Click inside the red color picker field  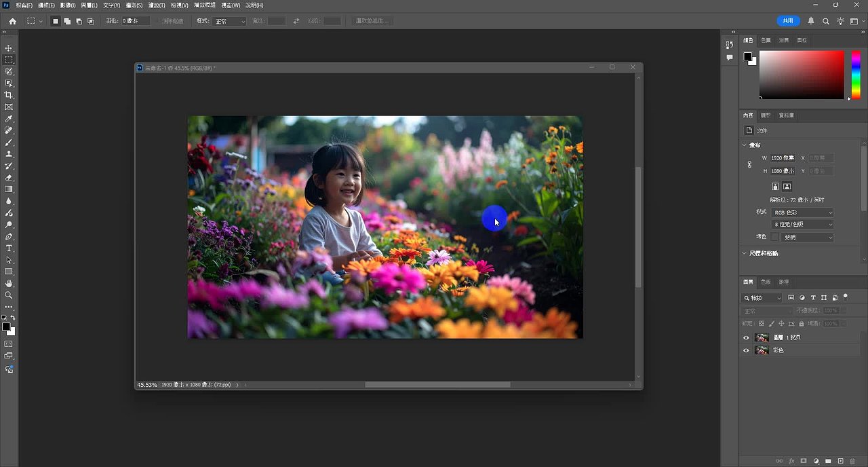(x=801, y=75)
